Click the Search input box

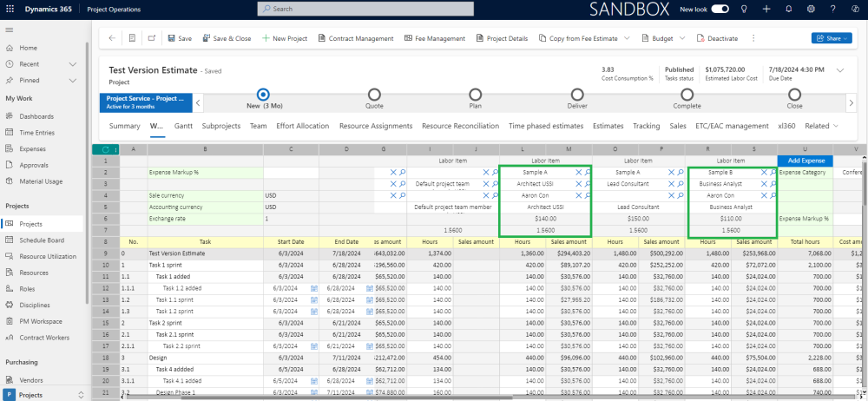pyautogui.click(x=365, y=9)
